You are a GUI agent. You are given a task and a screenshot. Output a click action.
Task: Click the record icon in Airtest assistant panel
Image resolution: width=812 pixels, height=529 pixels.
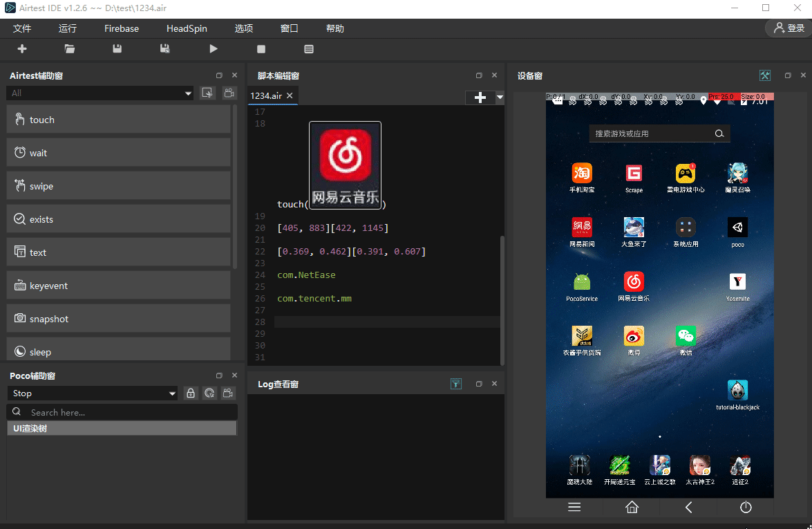(229, 93)
